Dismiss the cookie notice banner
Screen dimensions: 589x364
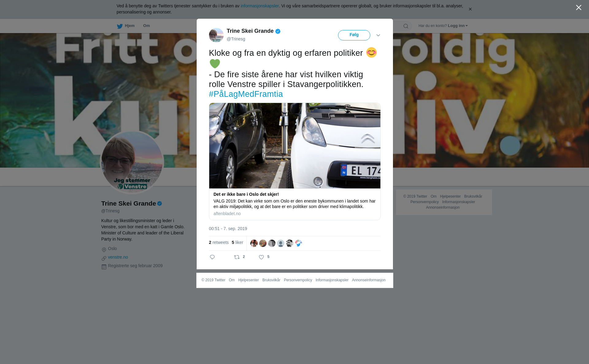470,9
